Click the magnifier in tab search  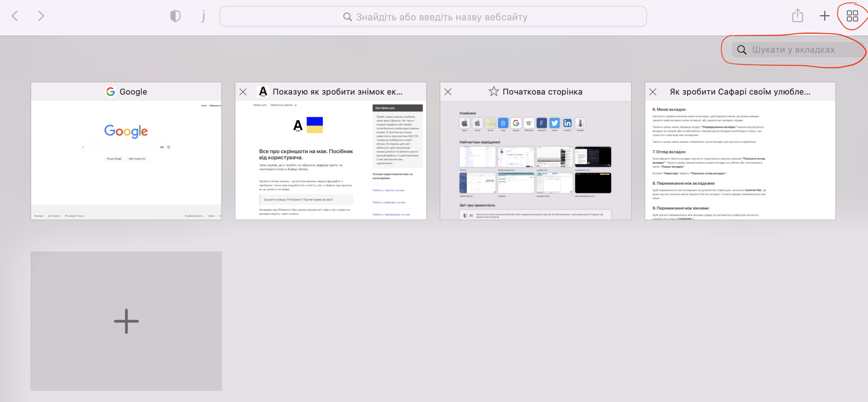[x=741, y=50]
